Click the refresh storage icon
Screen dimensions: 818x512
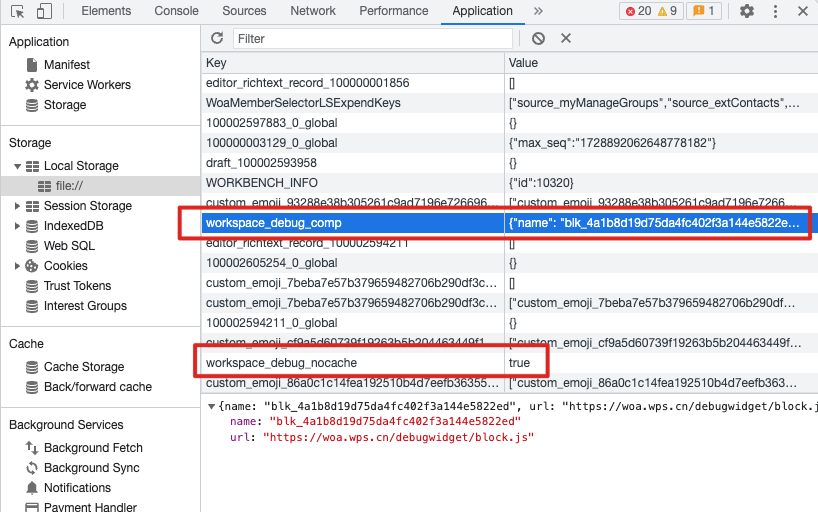coord(217,38)
